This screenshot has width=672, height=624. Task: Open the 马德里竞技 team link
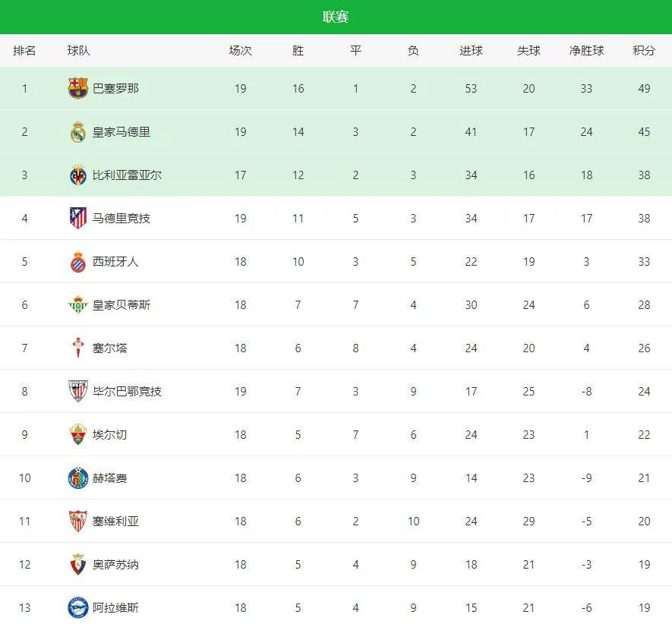[121, 219]
